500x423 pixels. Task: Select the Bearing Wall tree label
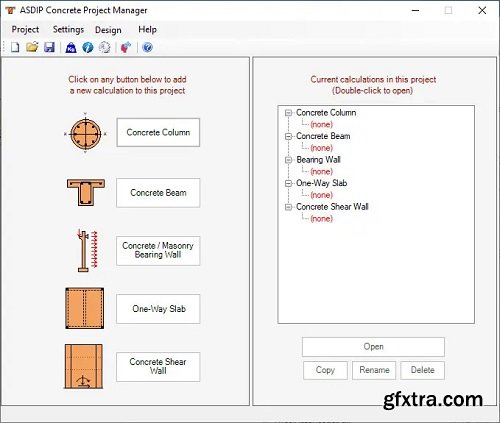[x=318, y=160]
